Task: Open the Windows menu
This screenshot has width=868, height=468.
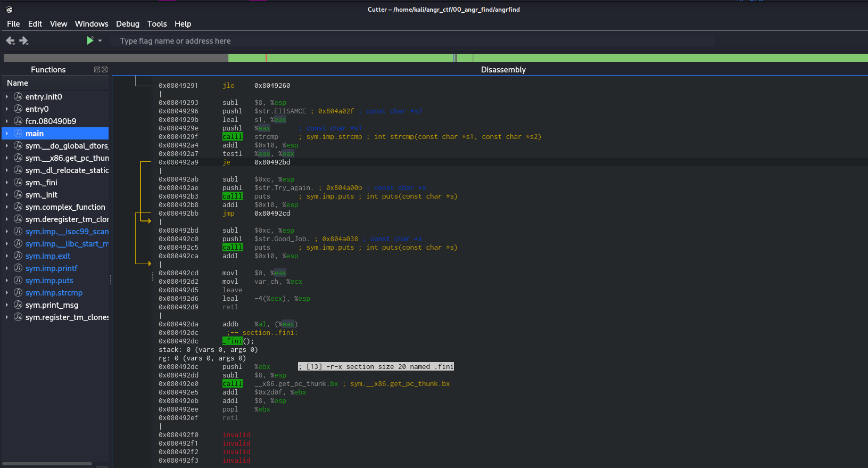Action: [x=91, y=24]
